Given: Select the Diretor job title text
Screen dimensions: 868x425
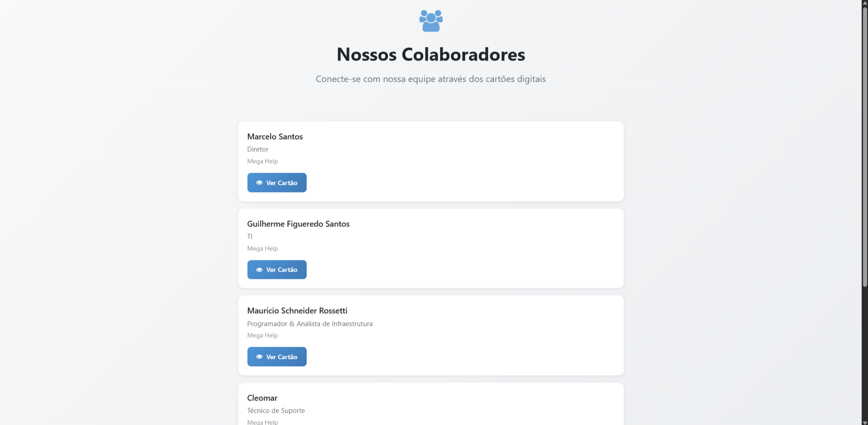Looking at the screenshot, I should coord(257,149).
